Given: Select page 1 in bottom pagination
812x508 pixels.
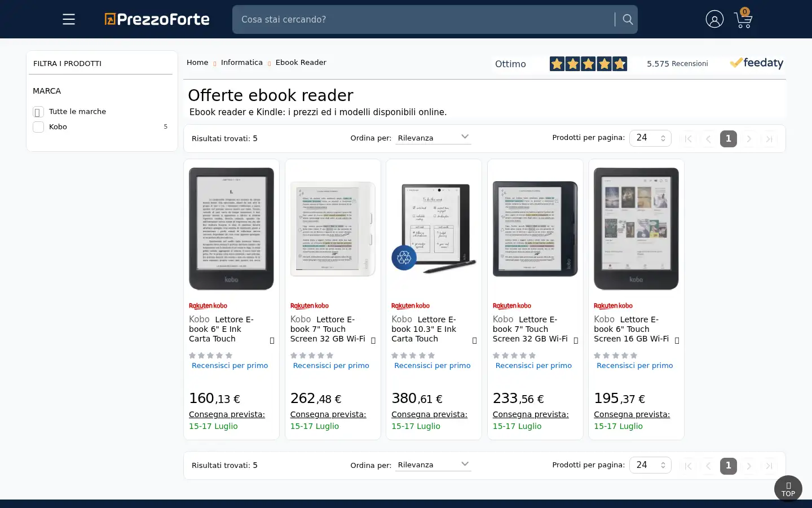Looking at the screenshot, I should point(729,466).
